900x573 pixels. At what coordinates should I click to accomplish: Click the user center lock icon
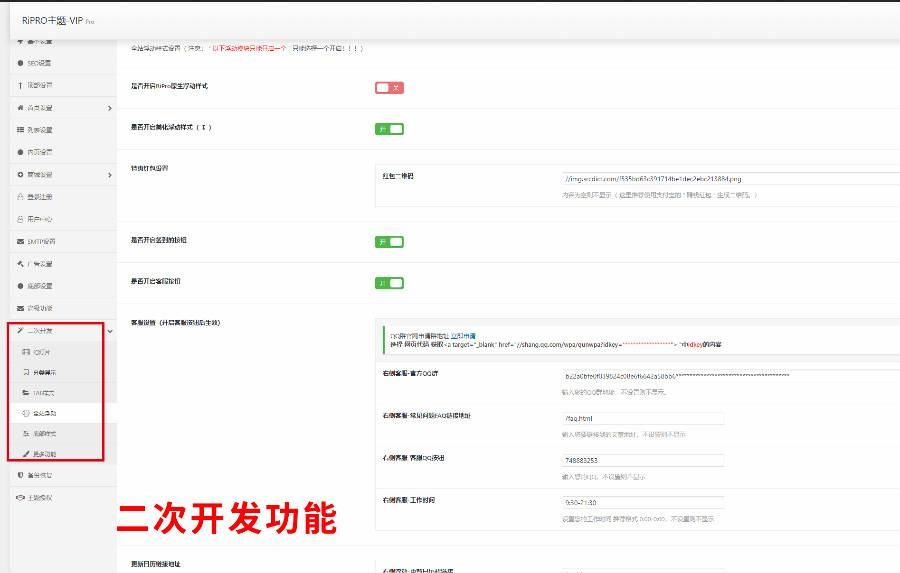point(20,219)
